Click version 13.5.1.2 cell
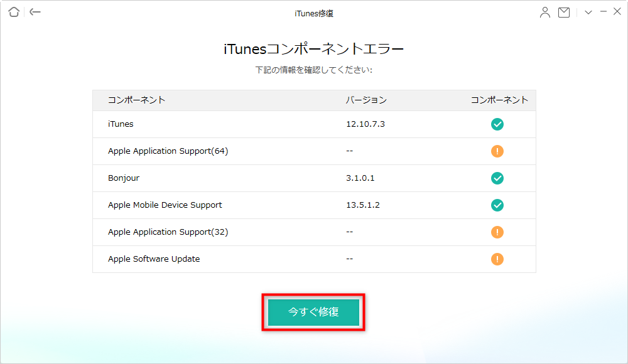 363,205
